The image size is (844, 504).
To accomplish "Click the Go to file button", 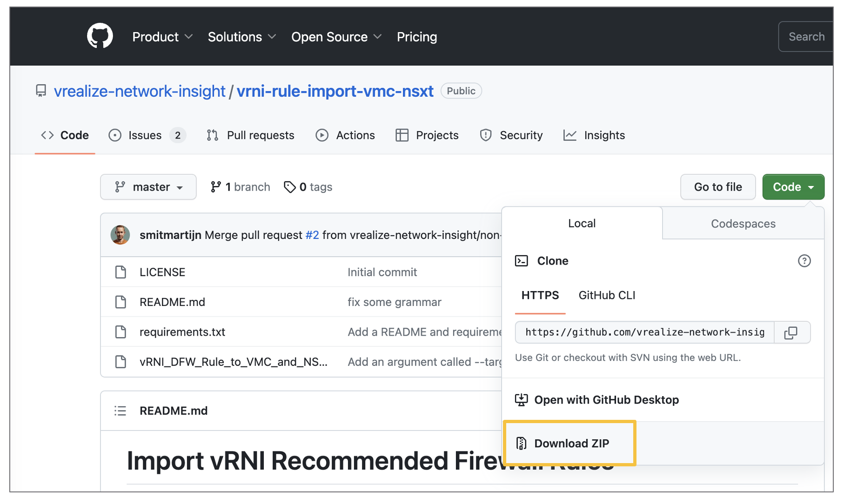I will (x=717, y=187).
